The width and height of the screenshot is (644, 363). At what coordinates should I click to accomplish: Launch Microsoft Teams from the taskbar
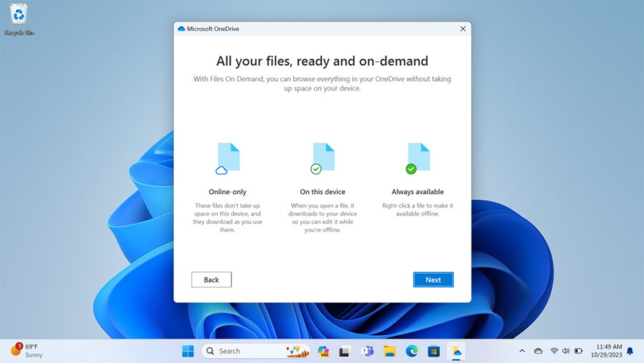click(367, 351)
